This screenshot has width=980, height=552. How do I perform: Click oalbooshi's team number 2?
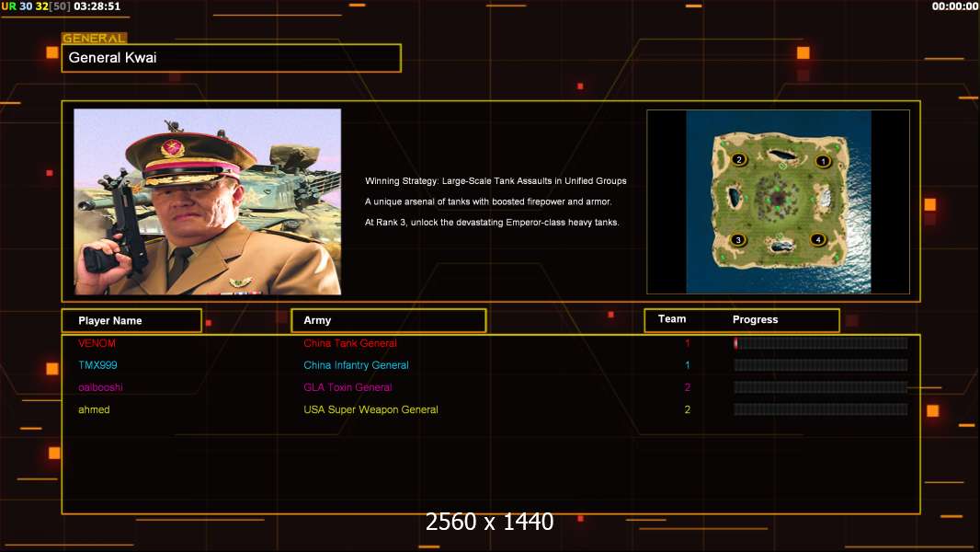(687, 387)
